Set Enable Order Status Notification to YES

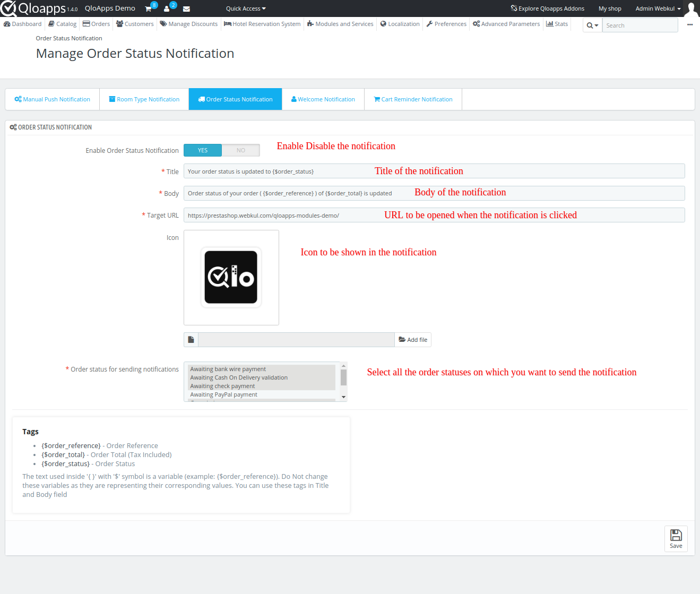point(203,150)
